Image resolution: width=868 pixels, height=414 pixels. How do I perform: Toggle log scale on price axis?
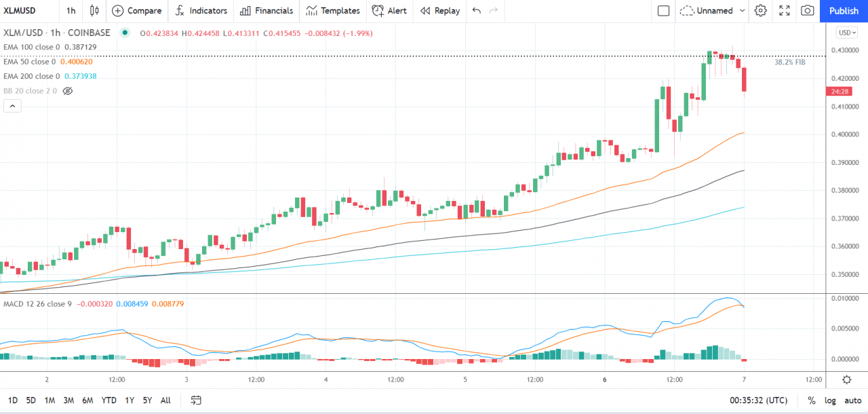[830, 400]
